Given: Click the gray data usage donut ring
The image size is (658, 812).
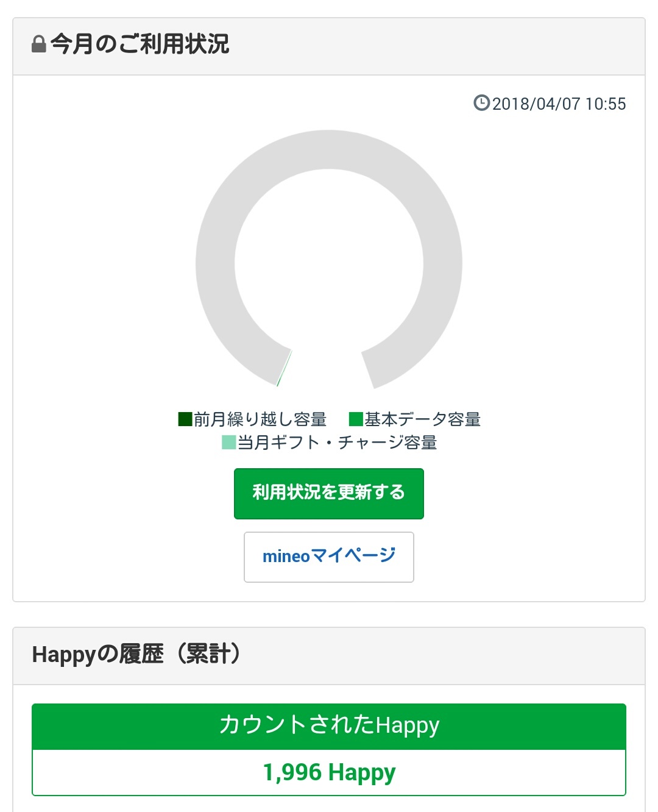Looking at the screenshot, I should (329, 149).
